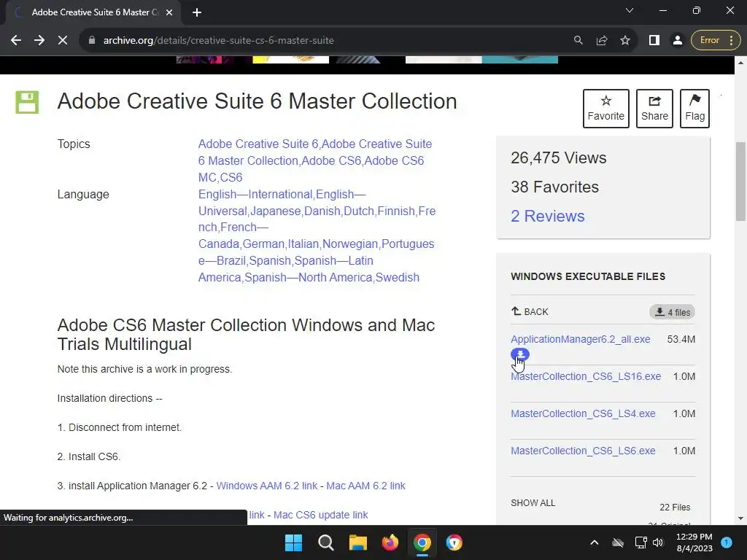Open the zoom magnifier icon in address bar
This screenshot has height=560, width=747.
pos(578,41)
